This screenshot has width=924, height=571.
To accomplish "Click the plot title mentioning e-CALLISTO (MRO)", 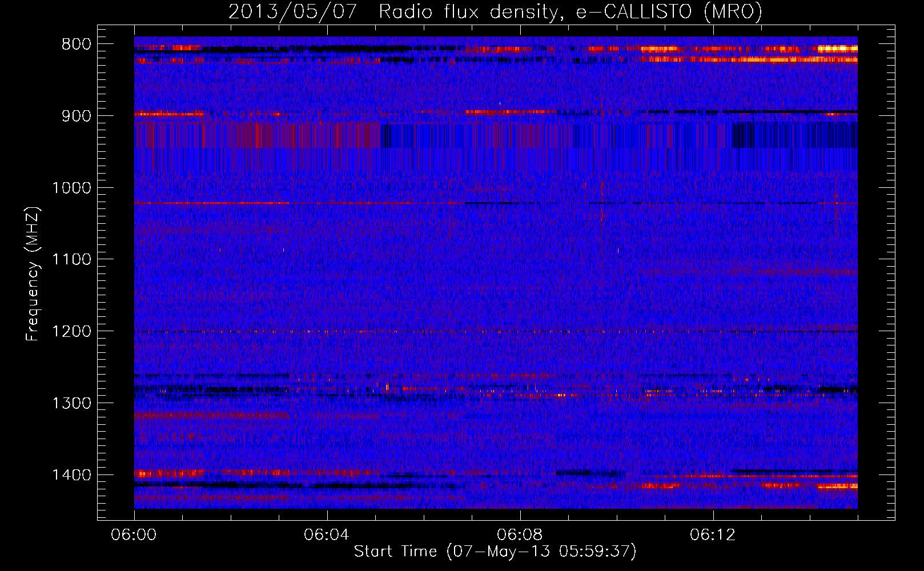I will pos(495,12).
